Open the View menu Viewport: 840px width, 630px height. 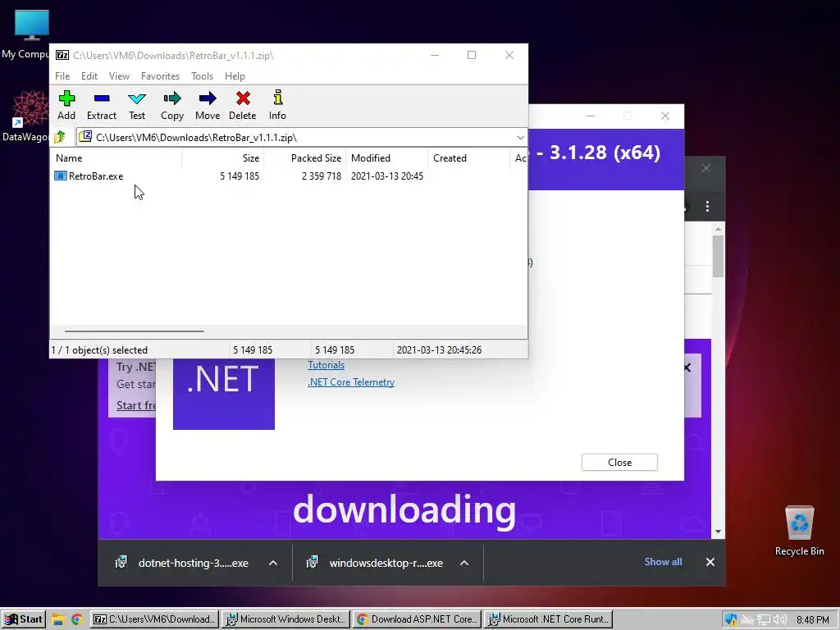coord(119,76)
